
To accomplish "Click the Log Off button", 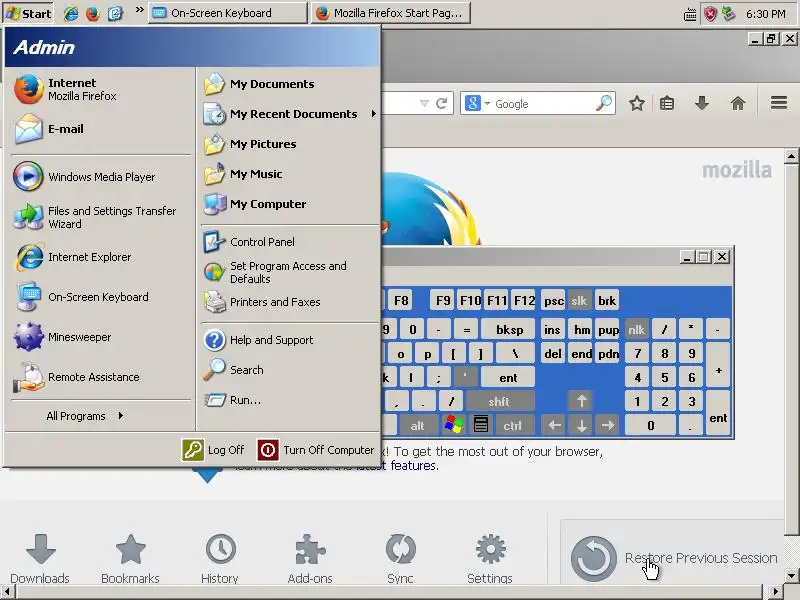I will (213, 450).
